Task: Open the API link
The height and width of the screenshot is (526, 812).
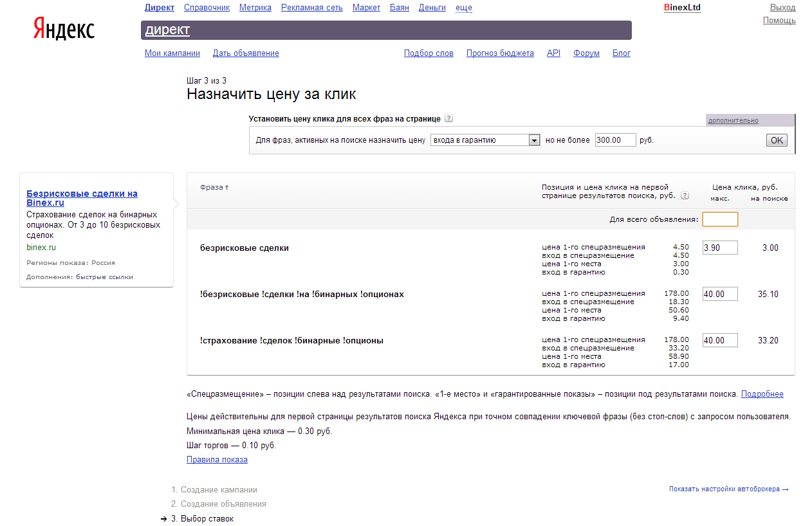Action: [x=553, y=53]
